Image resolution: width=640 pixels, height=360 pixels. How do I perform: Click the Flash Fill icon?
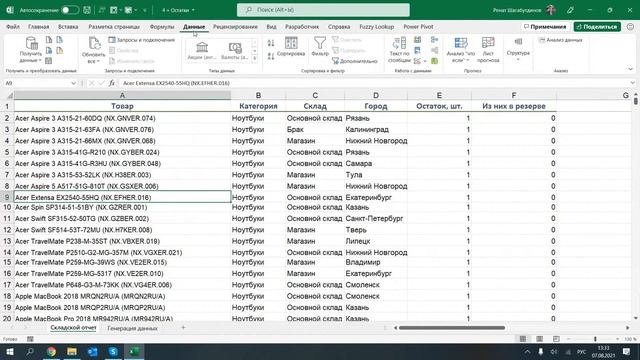tap(418, 40)
